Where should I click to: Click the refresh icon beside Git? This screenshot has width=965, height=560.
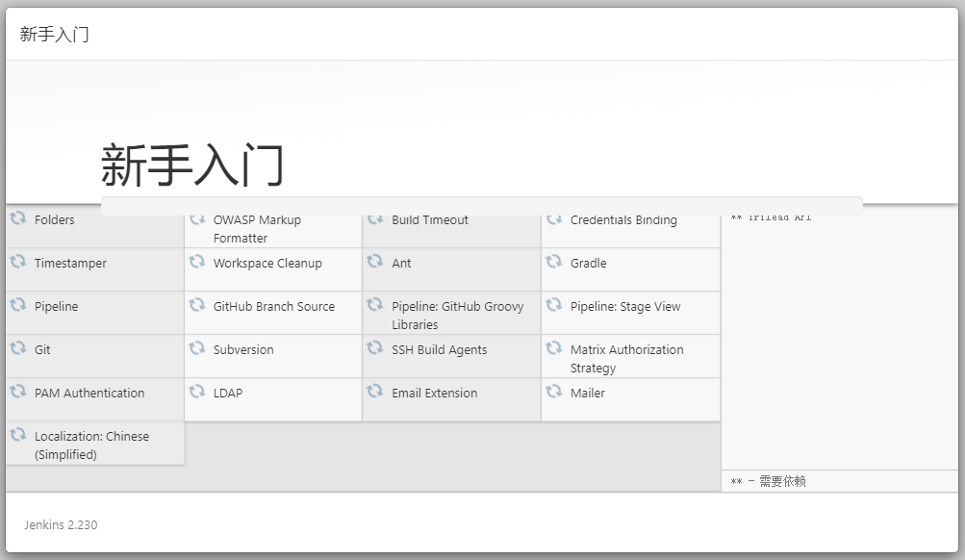[18, 347]
